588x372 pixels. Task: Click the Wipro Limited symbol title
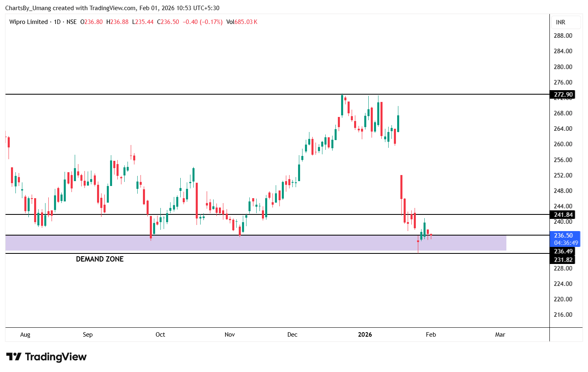[x=28, y=22]
